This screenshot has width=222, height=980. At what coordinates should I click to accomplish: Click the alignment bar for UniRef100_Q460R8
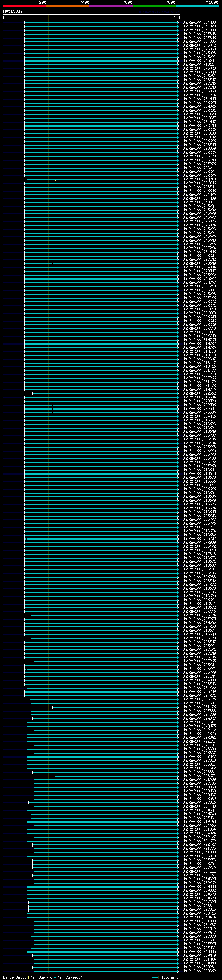[x=101, y=53]
